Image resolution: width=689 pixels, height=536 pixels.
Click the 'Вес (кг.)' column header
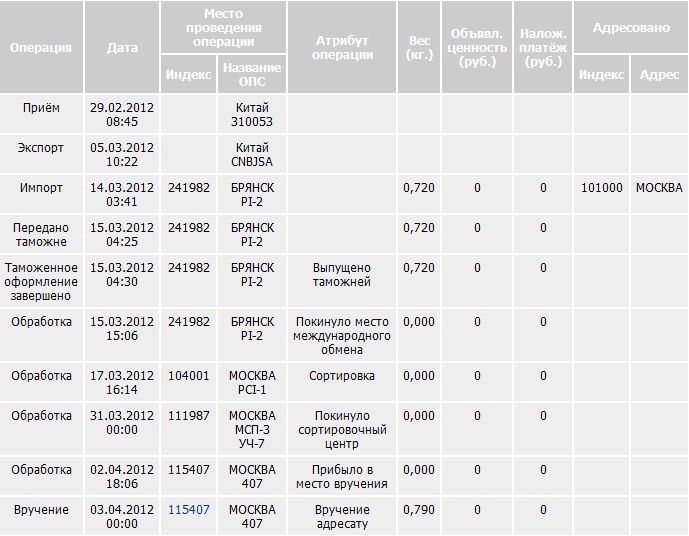(x=419, y=47)
